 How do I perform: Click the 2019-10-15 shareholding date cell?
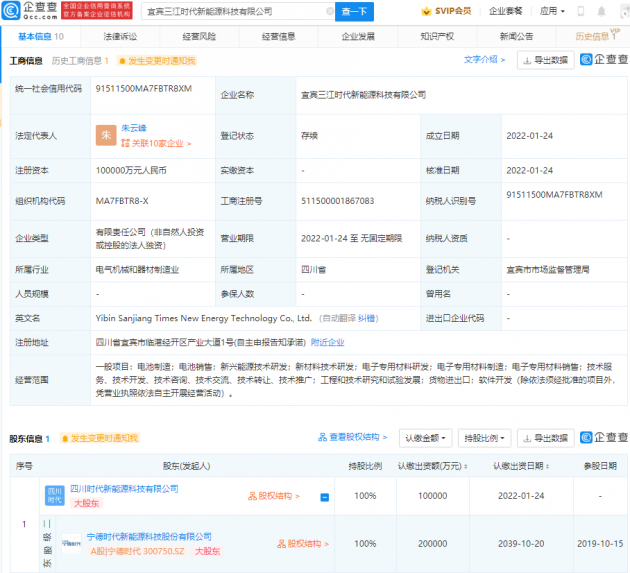pyautogui.click(x=600, y=544)
